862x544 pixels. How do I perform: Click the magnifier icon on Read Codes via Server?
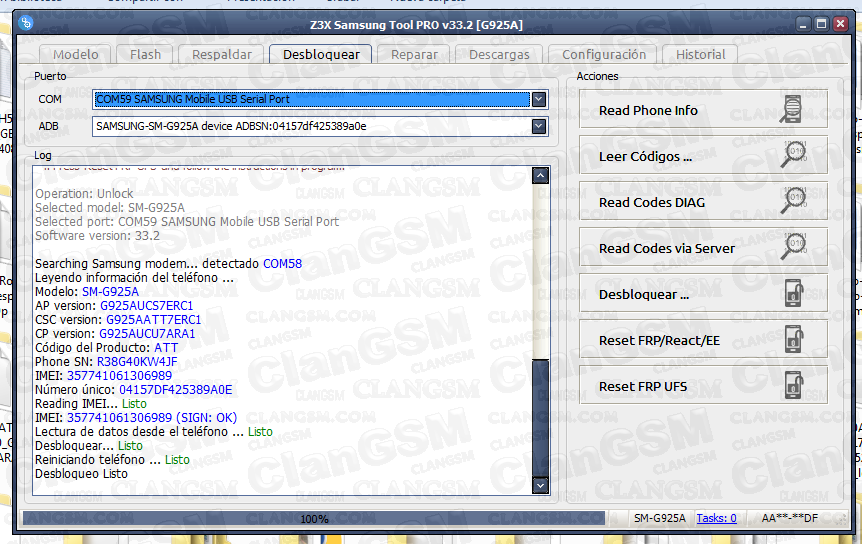point(794,248)
